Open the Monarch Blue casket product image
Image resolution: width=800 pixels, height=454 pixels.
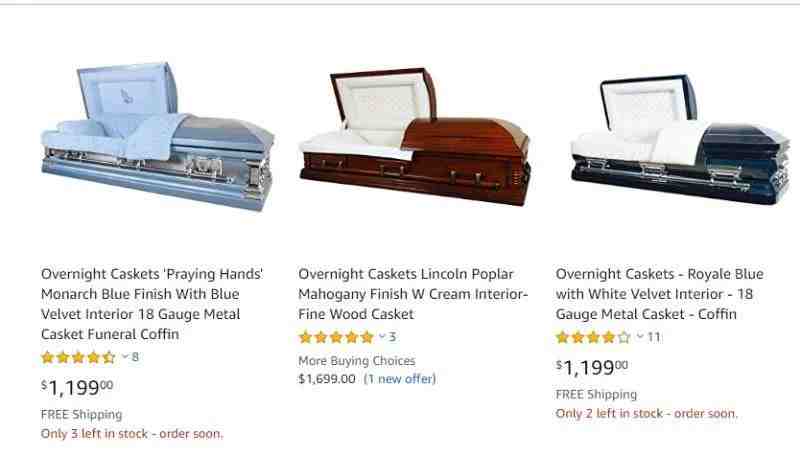point(158,137)
